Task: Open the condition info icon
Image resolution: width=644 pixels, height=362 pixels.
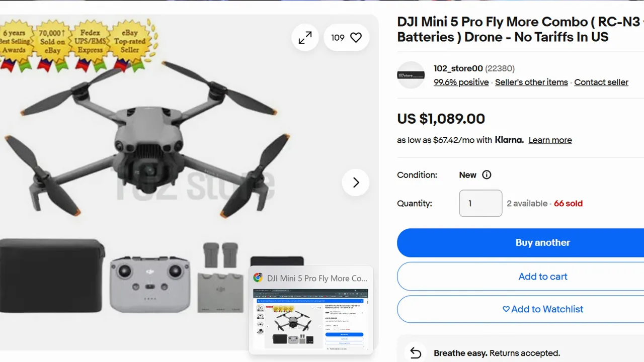Action: click(x=487, y=175)
